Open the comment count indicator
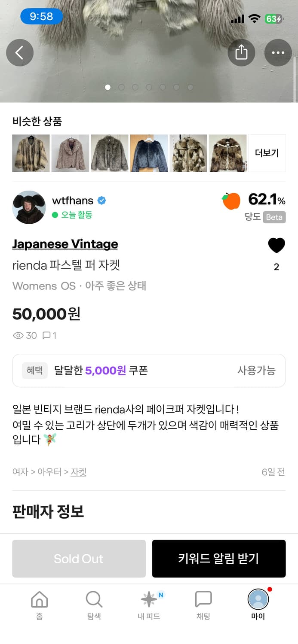The image size is (298, 644). 49,335
